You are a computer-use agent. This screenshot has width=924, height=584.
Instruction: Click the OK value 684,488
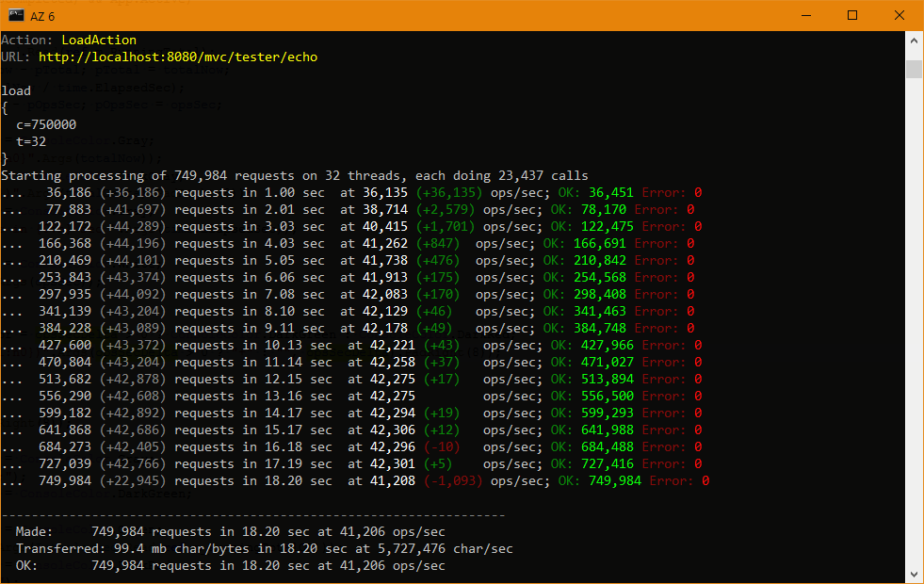607,447
